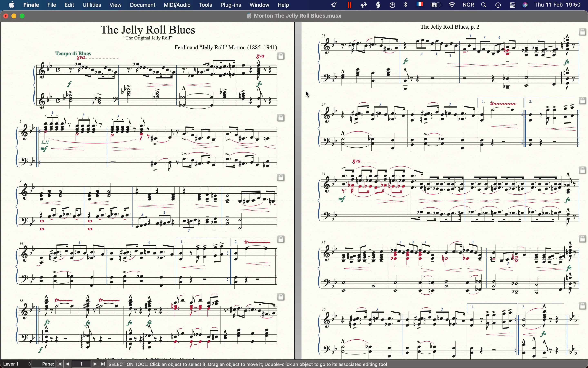588x368 pixels.
Task: Click the lock icon for the measure 35 system
Action: pyautogui.click(x=583, y=239)
